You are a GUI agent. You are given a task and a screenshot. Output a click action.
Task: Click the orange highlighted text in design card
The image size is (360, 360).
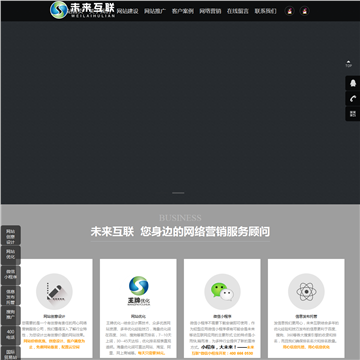(54, 344)
